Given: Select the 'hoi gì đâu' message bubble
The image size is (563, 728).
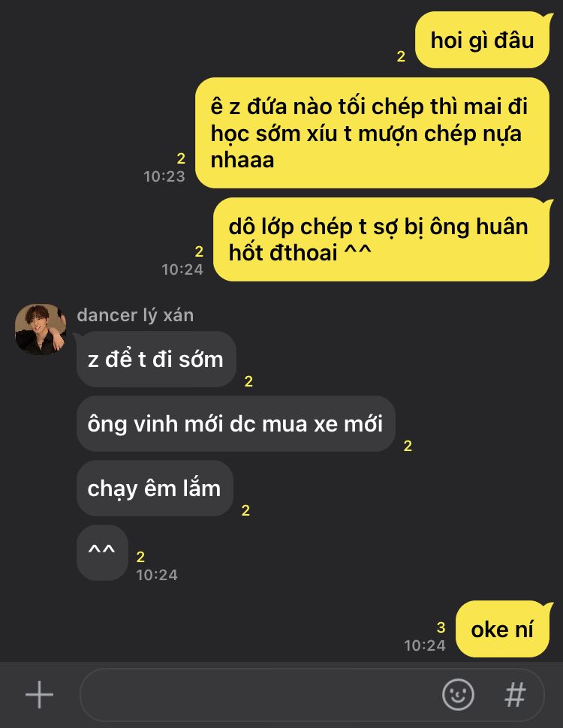Looking at the screenshot, I should (482, 41).
